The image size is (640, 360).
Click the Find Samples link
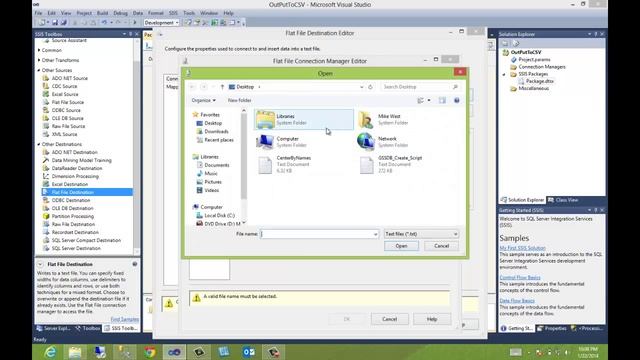coord(124,319)
